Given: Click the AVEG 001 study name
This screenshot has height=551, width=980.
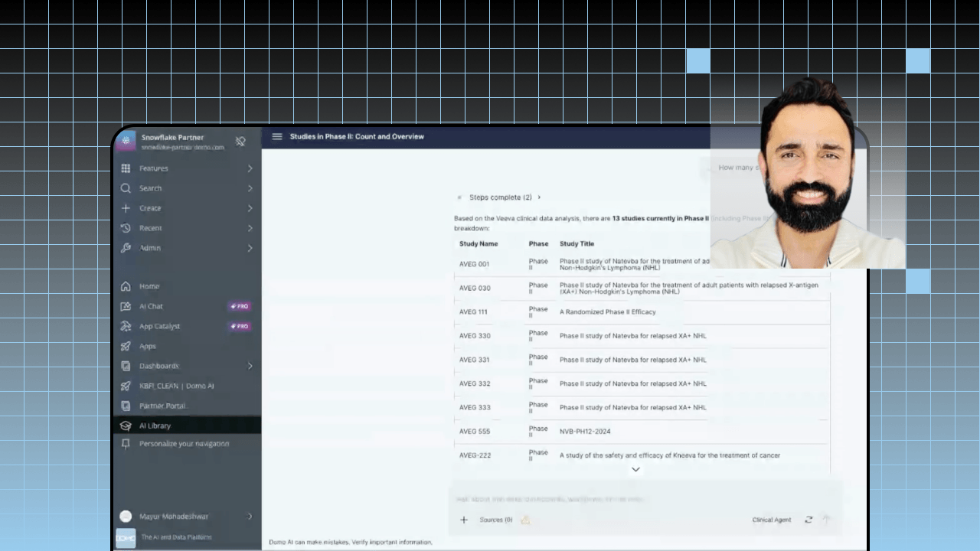Looking at the screenshot, I should click(474, 264).
